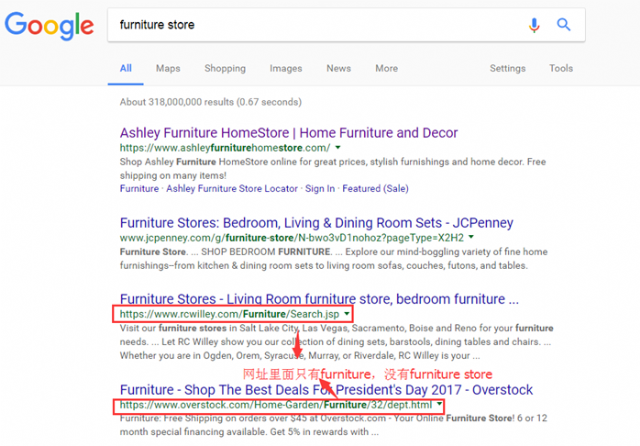Open the JCPenney Furniture Stores result
The width and height of the screenshot is (640, 446).
[x=316, y=223]
